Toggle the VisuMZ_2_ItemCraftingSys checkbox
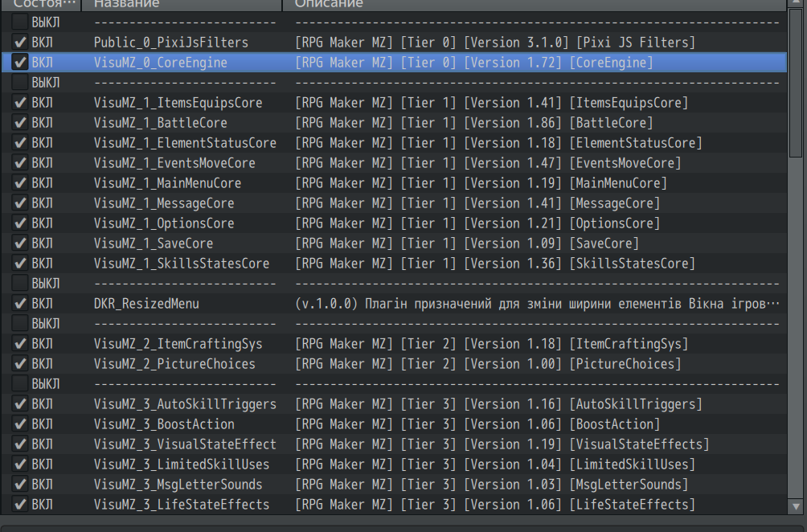Viewport: 807px width, 532px height. click(20, 344)
